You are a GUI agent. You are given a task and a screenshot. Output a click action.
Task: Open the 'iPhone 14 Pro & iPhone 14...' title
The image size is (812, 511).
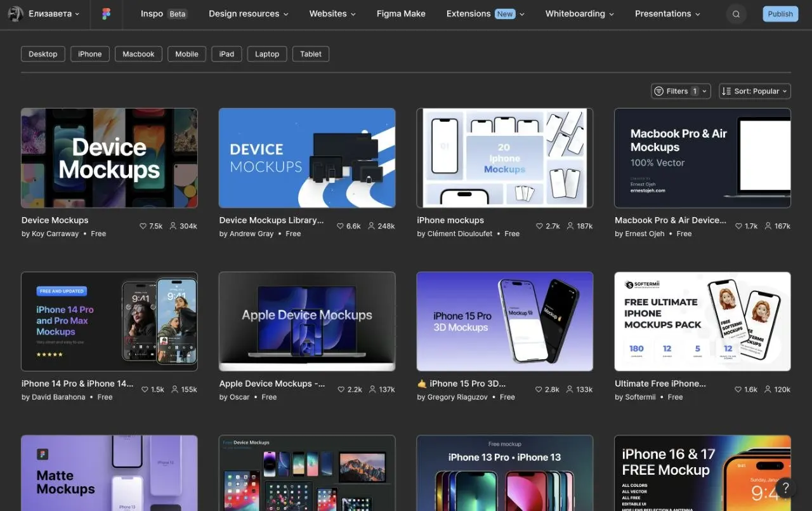pos(77,383)
